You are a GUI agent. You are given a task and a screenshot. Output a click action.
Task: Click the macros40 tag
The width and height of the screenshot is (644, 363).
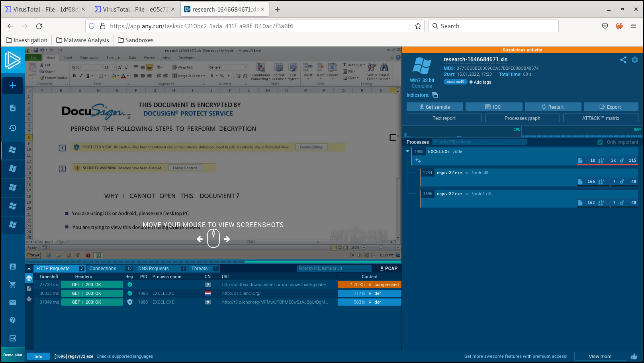pos(455,82)
